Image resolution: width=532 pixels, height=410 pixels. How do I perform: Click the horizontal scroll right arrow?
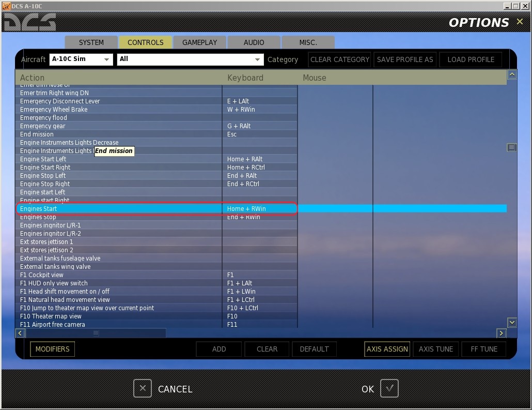501,333
